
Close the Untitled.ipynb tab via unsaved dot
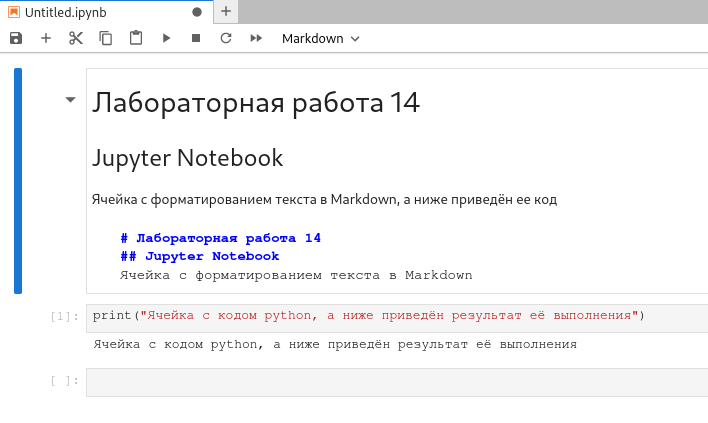point(196,12)
